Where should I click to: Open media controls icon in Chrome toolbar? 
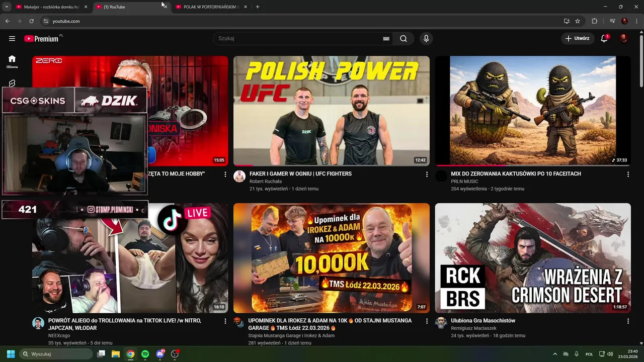(x=612, y=21)
